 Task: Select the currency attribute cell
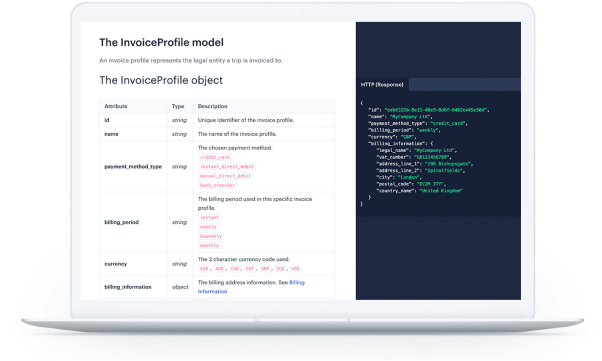[x=133, y=264]
